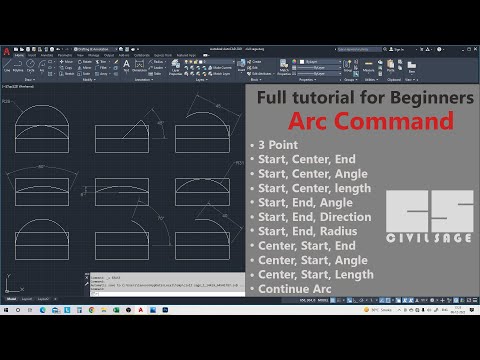Open the Parametric ribbon tab
This screenshot has width=480, height=360.
click(x=65, y=55)
